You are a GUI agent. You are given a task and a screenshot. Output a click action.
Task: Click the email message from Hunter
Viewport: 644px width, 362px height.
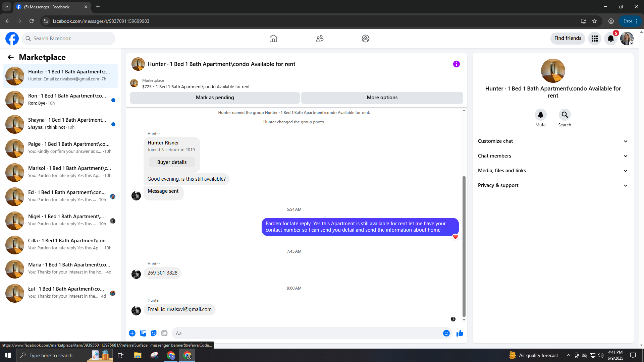pyautogui.click(x=179, y=309)
